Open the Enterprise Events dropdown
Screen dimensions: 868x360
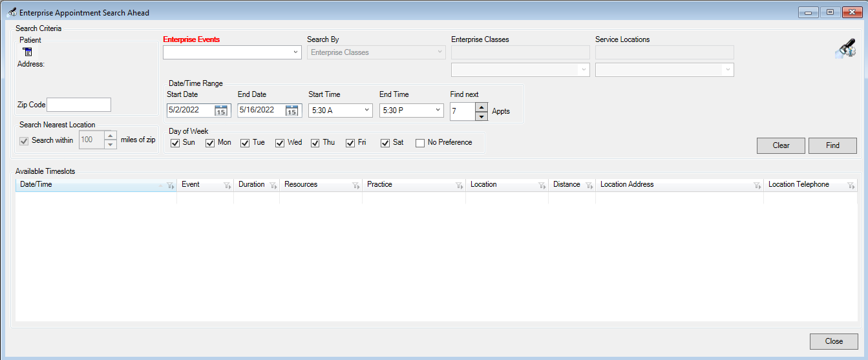tap(295, 52)
